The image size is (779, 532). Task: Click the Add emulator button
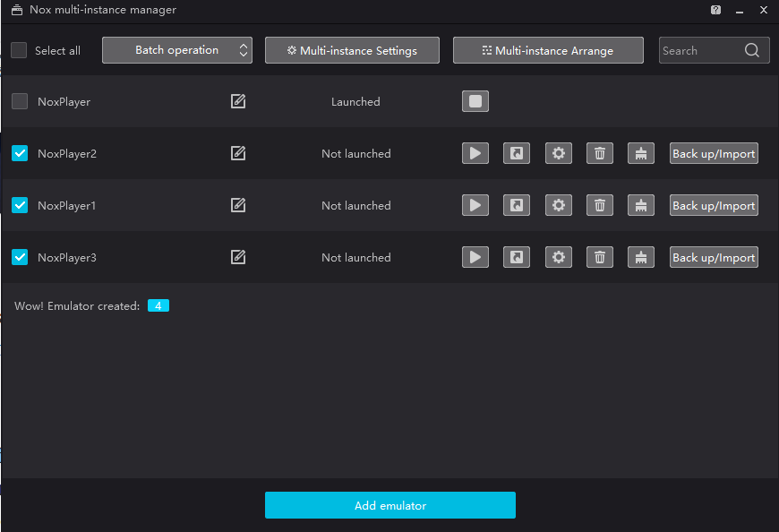point(390,505)
